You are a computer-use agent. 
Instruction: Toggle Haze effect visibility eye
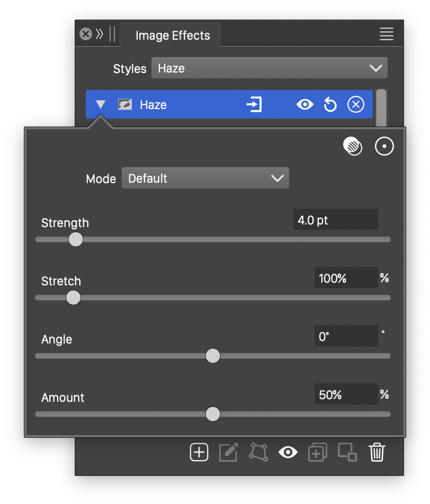(304, 105)
